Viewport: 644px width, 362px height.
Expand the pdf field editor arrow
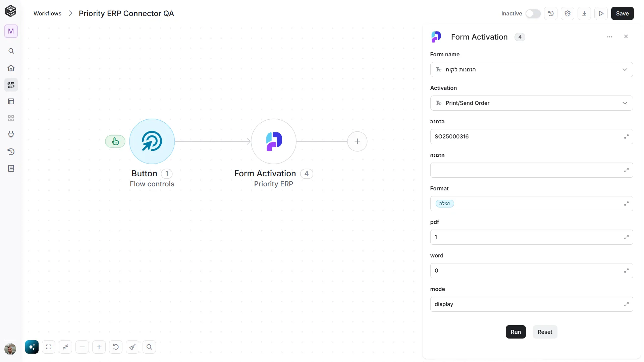click(626, 237)
